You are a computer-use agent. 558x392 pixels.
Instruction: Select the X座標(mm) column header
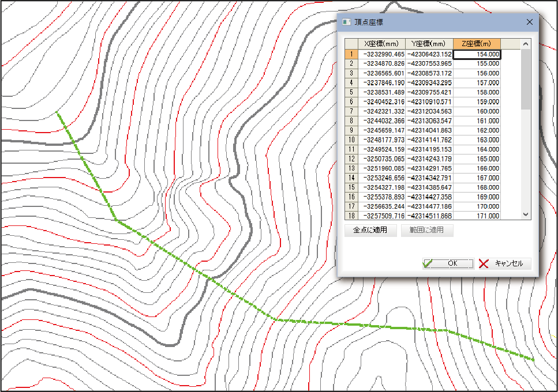point(381,44)
